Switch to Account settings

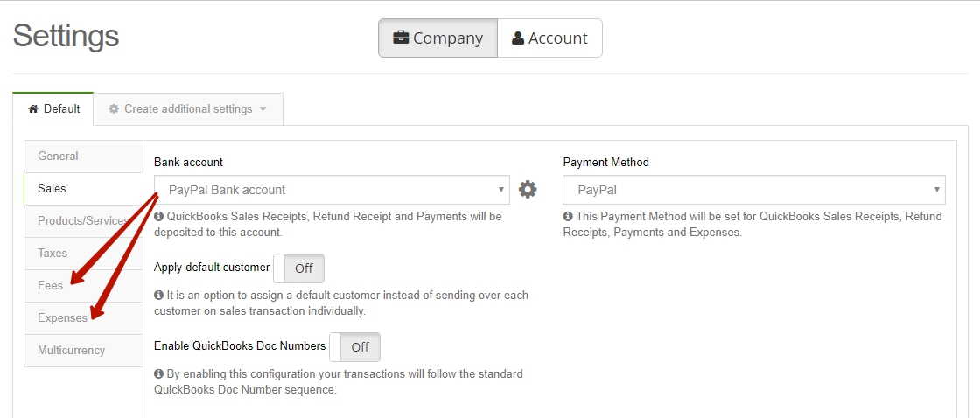pyautogui.click(x=550, y=38)
